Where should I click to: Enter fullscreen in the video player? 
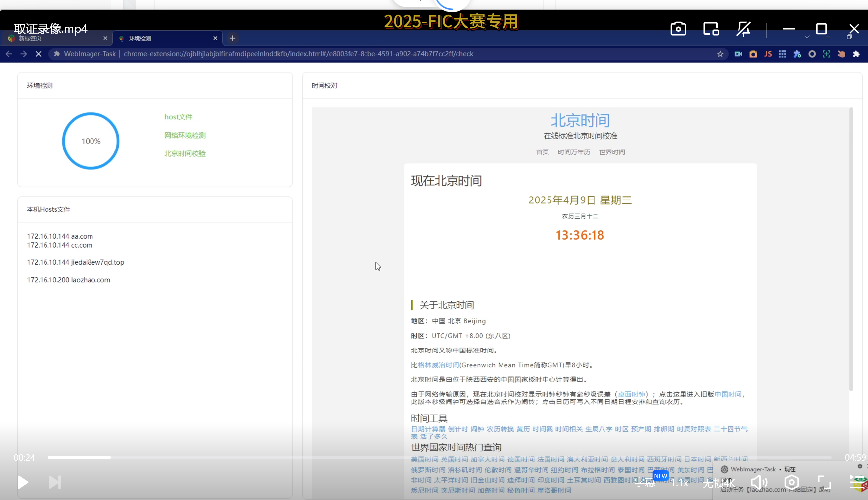(x=824, y=482)
